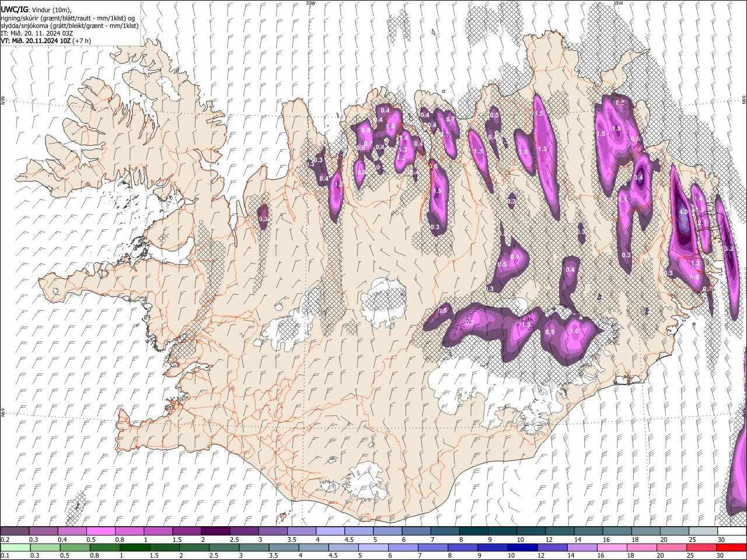Click the dark green 1 rain legend swatch
The height and width of the screenshot is (560, 747).
click(x=134, y=547)
